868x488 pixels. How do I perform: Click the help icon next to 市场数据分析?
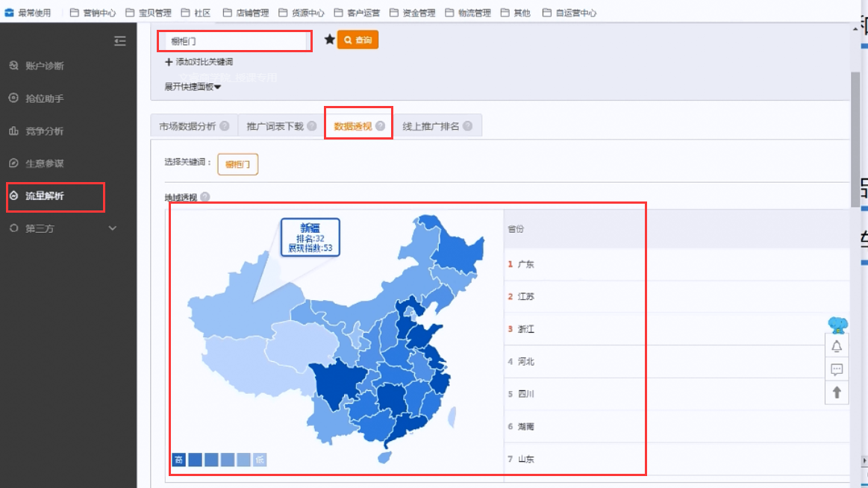point(225,126)
